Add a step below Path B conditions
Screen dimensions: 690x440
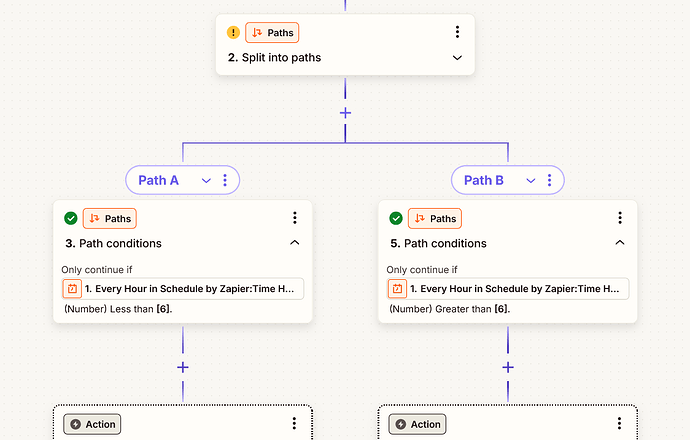(x=508, y=367)
